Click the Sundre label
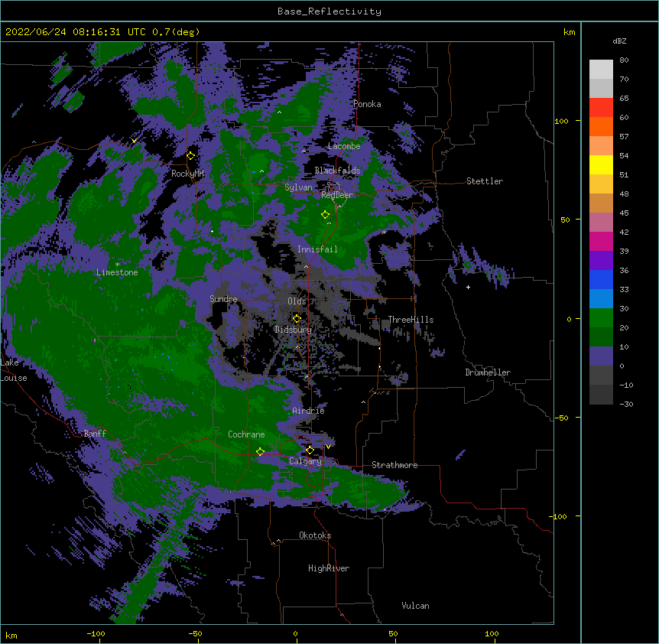 [223, 299]
